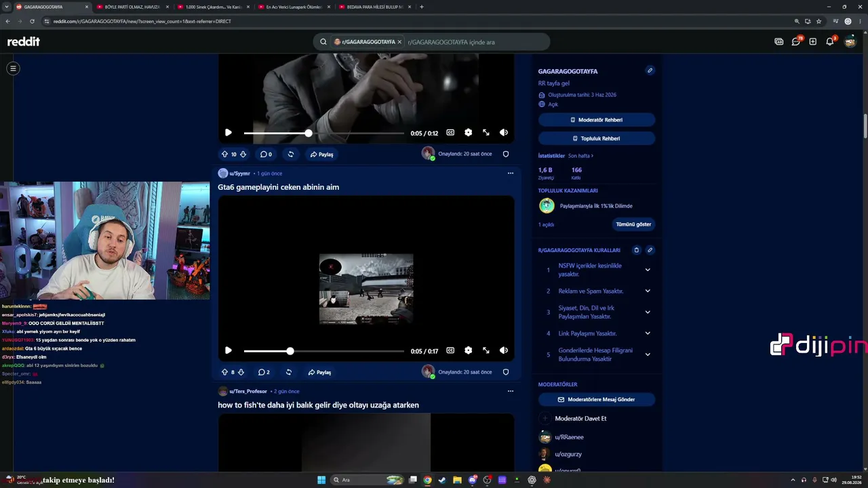Screen dimensions: 868x488
Task: Switch to the En Acı Verici Lunapark tab
Action: pos(294,7)
